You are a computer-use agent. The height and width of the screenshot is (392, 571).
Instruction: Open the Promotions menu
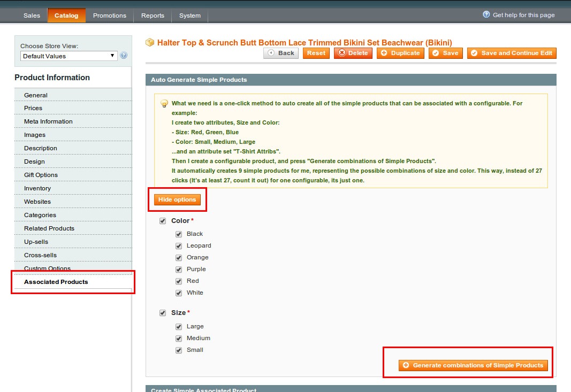110,16
